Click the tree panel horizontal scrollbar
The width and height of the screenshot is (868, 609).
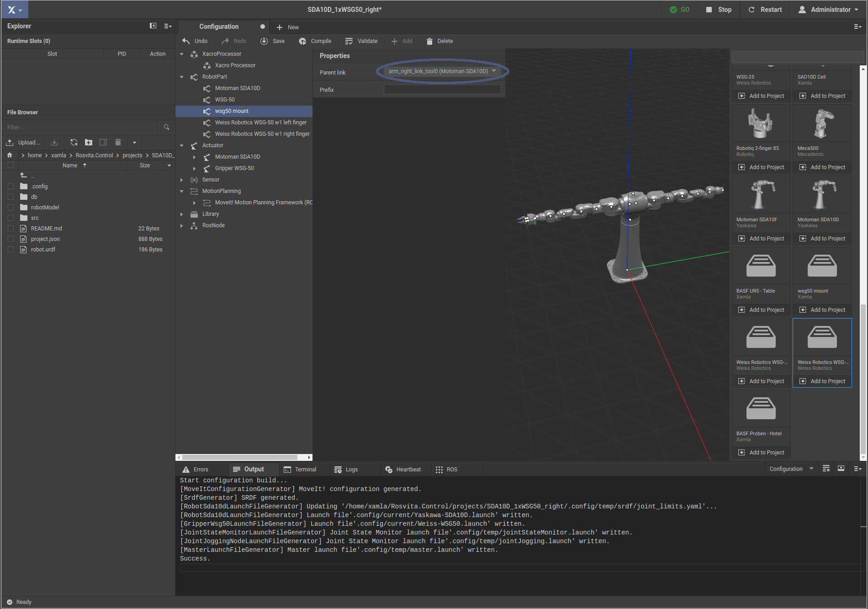coord(240,457)
